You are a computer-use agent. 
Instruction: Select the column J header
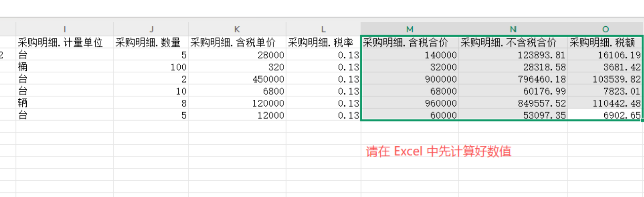pyautogui.click(x=151, y=29)
